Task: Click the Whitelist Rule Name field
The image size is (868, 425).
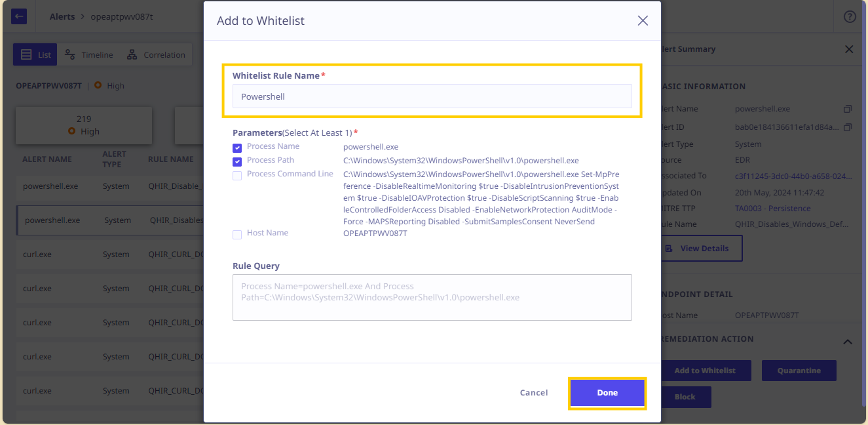Action: click(432, 96)
